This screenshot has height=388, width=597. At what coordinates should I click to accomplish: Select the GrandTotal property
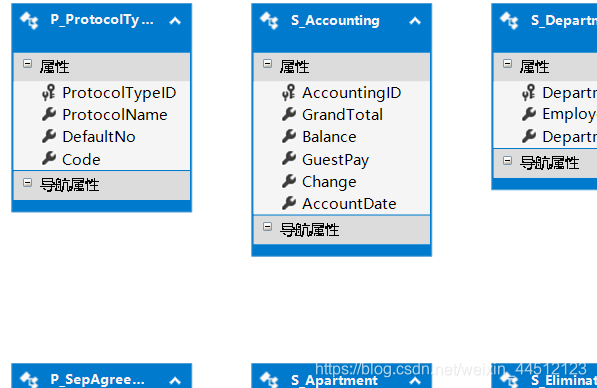[343, 115]
